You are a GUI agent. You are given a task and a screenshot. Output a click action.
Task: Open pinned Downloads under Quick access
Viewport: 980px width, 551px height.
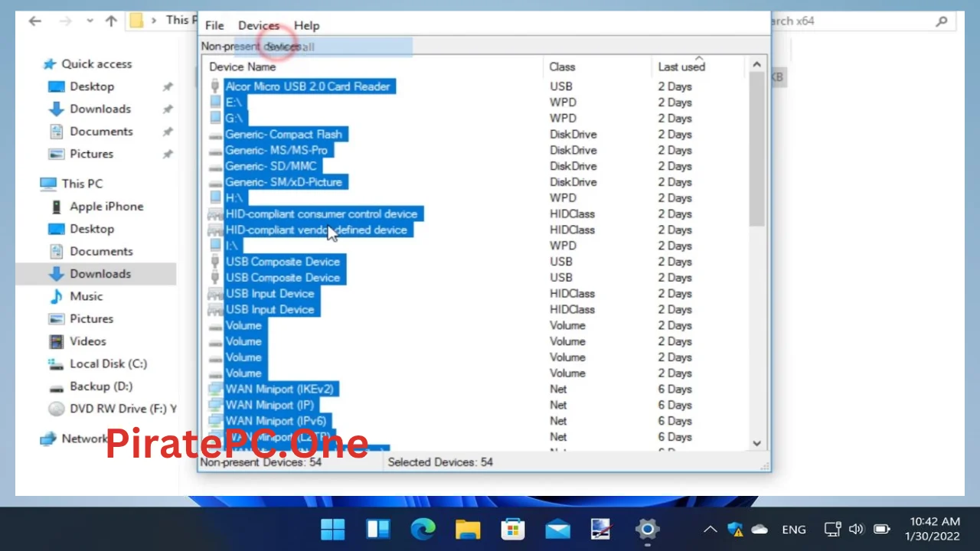point(100,109)
